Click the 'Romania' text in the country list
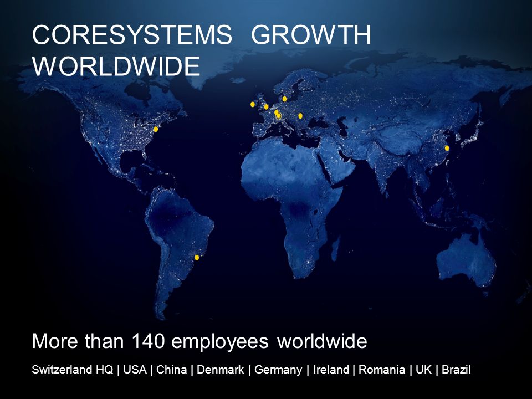Viewport: 532px width, 399px height. tap(382, 370)
